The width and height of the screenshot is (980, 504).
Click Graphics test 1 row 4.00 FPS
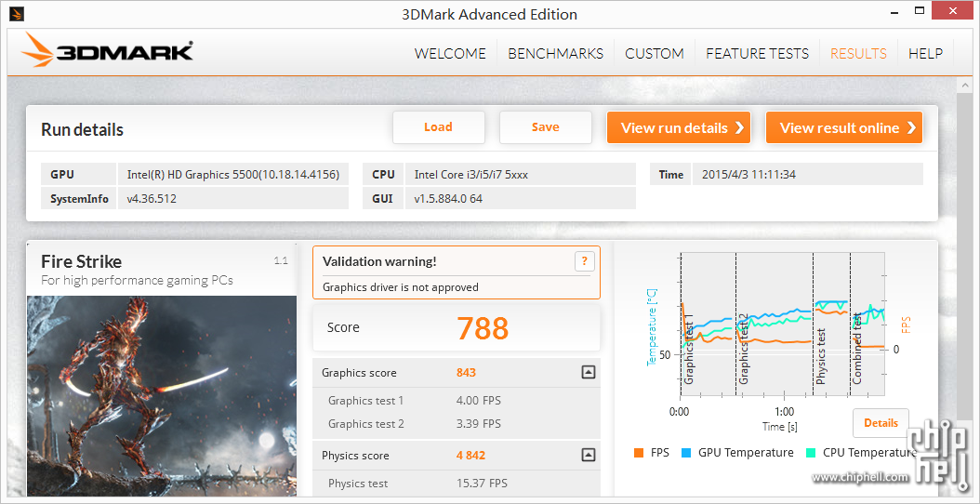457,400
